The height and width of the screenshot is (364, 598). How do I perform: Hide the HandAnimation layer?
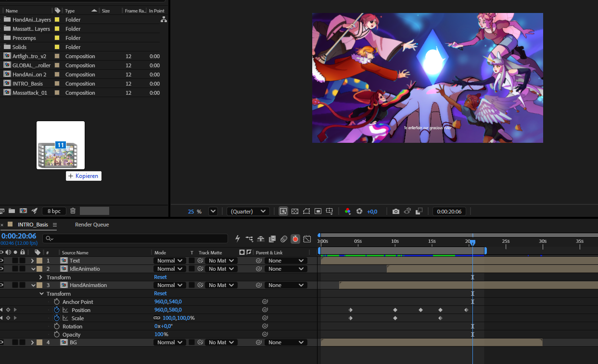(x=2, y=285)
